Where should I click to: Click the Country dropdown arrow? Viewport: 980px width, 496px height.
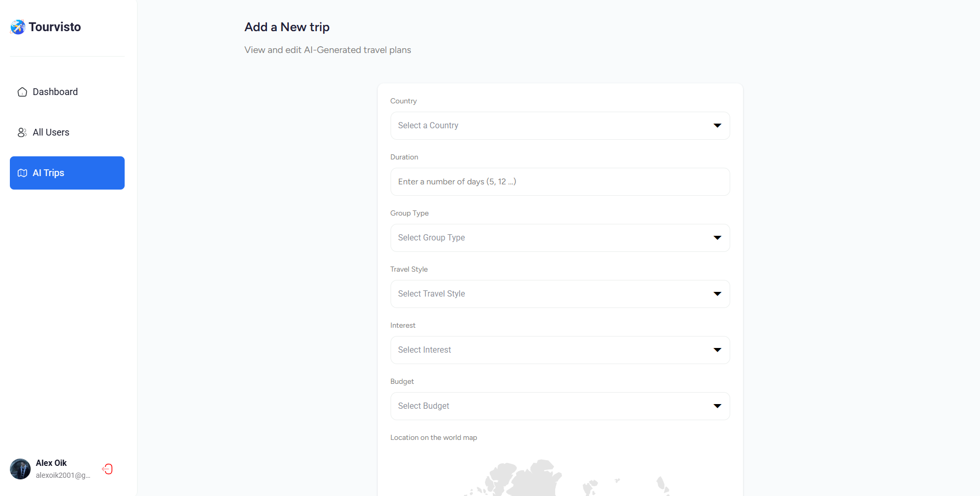point(717,126)
